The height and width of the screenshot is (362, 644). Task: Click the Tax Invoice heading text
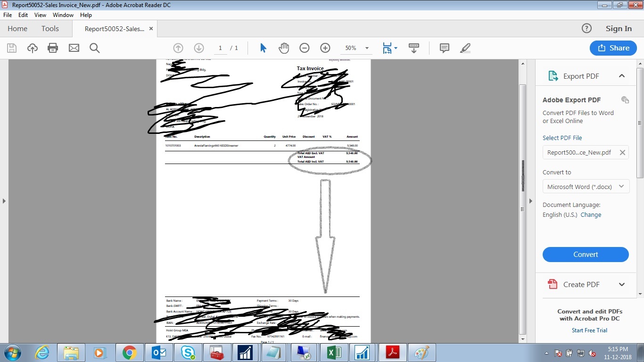tap(310, 68)
